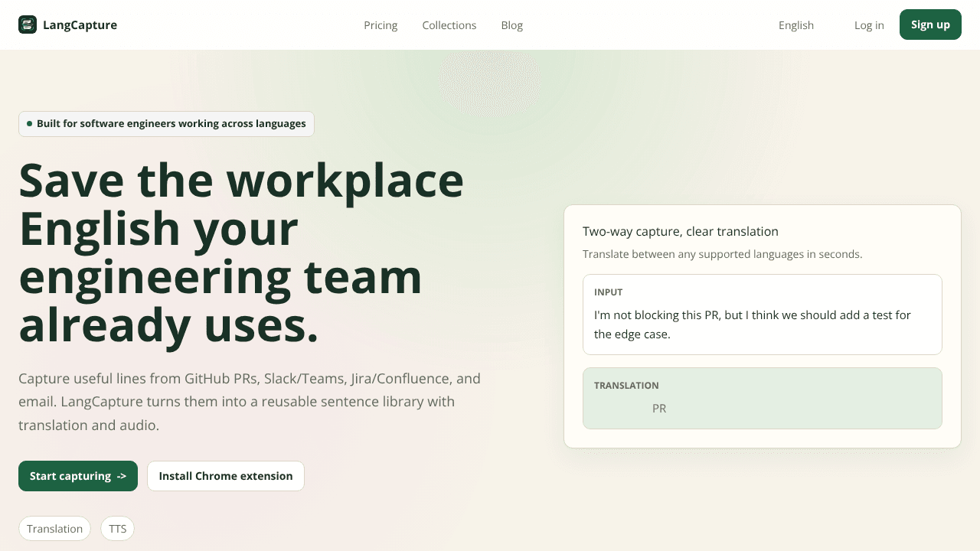The height and width of the screenshot is (551, 980).
Task: Click the green TRANSLATION output box
Action: (762, 399)
